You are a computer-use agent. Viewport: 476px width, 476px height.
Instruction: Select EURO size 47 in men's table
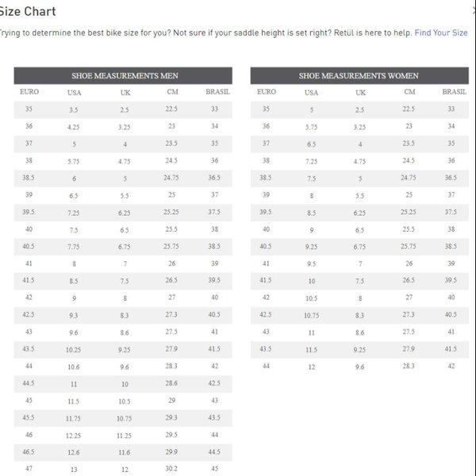[29, 468]
